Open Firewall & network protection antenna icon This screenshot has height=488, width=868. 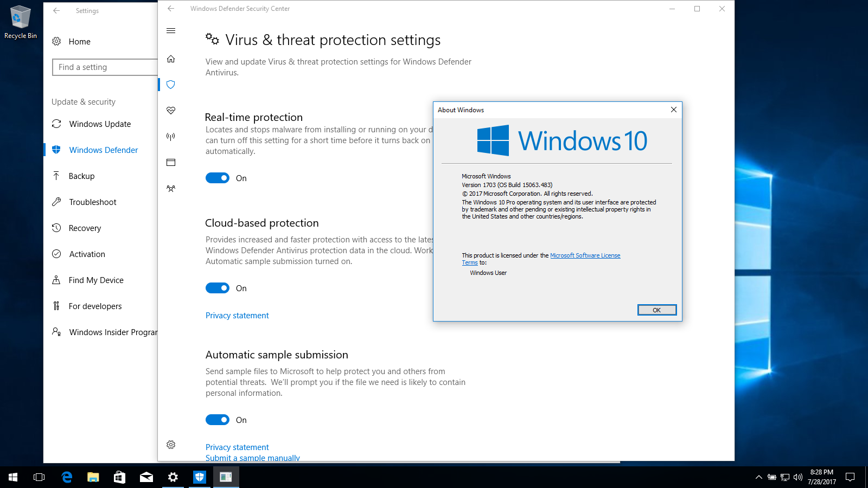(171, 137)
